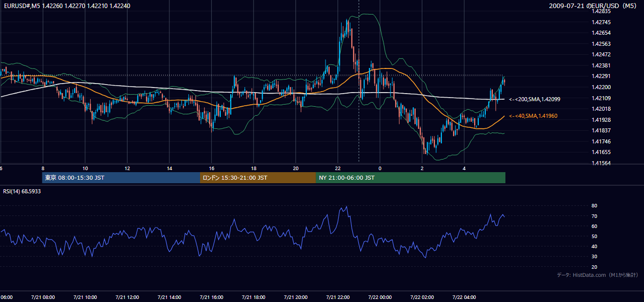Viewport: 644px width, 302px height.
Task: Click the RSI 50 level label
Action: coord(594,237)
